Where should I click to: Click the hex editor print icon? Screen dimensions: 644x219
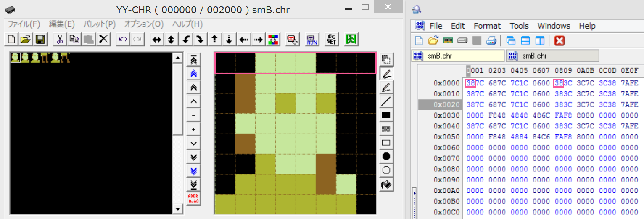pyautogui.click(x=491, y=41)
